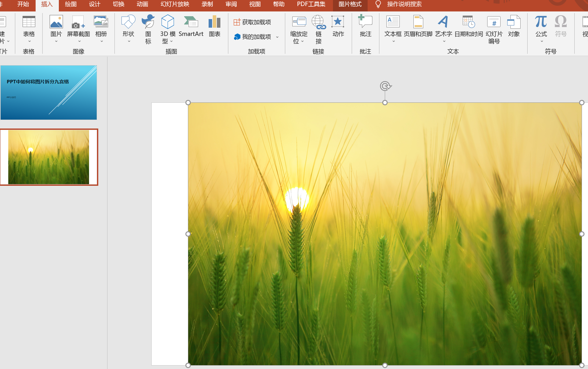Select the 屏幕截图 screenshot icon

pyautogui.click(x=78, y=22)
